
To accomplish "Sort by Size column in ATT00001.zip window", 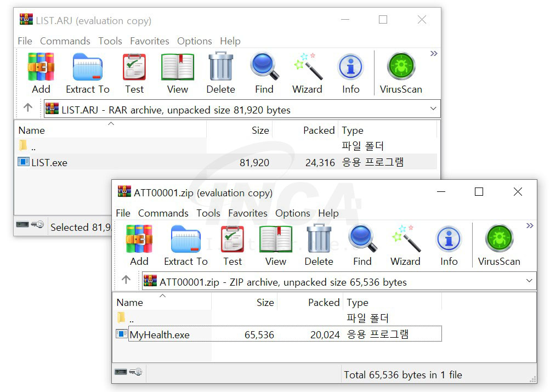I will 245,302.
